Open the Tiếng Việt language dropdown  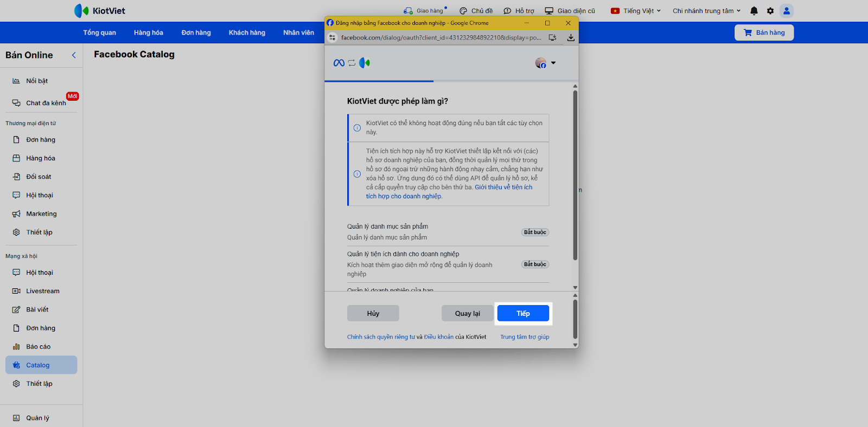(x=636, y=11)
